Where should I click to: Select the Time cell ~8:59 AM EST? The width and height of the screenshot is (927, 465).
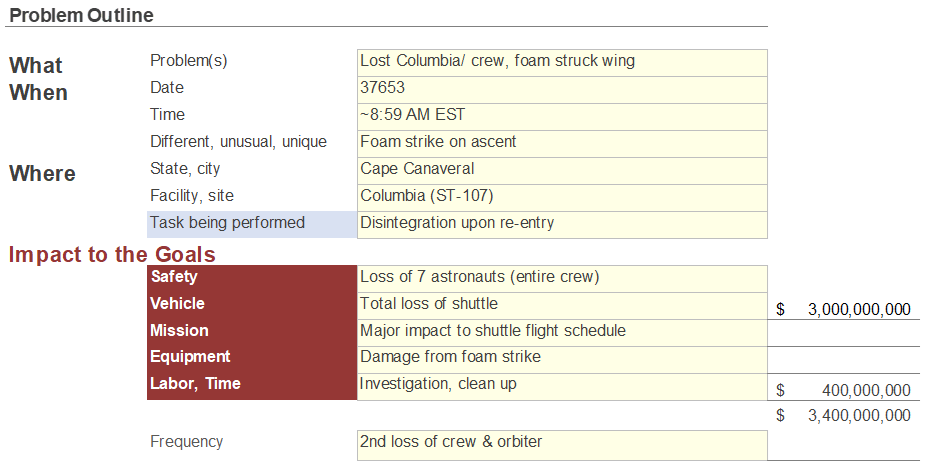(x=562, y=117)
